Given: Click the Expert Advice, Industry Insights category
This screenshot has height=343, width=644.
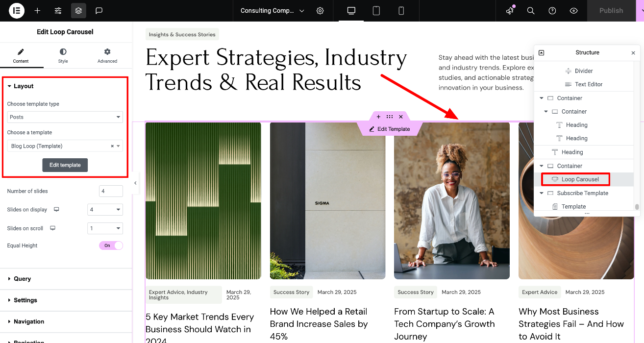Looking at the screenshot, I should (184, 294).
